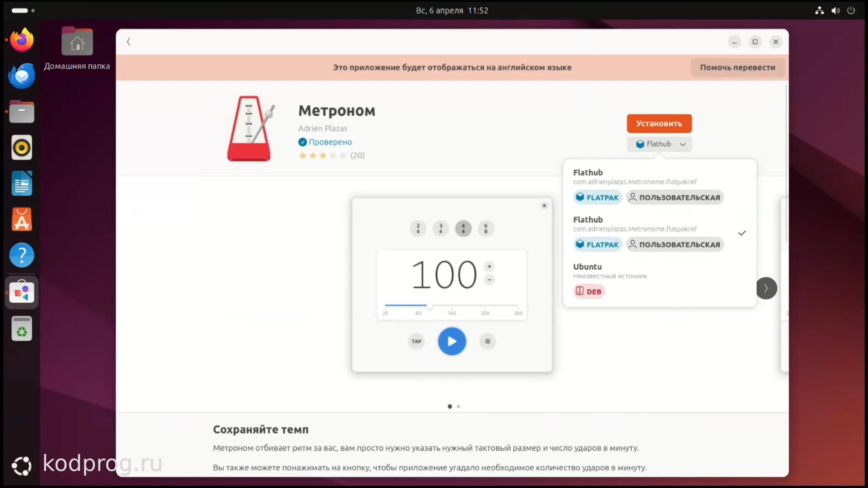Image resolution: width=868 pixels, height=488 pixels.
Task: Show applications grid button
Action: pos(21,466)
